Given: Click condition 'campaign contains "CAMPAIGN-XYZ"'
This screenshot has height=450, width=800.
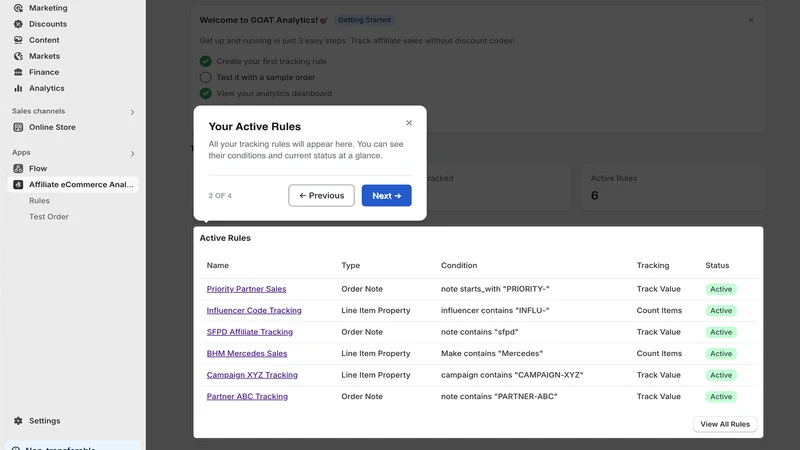Looking at the screenshot, I should [512, 375].
